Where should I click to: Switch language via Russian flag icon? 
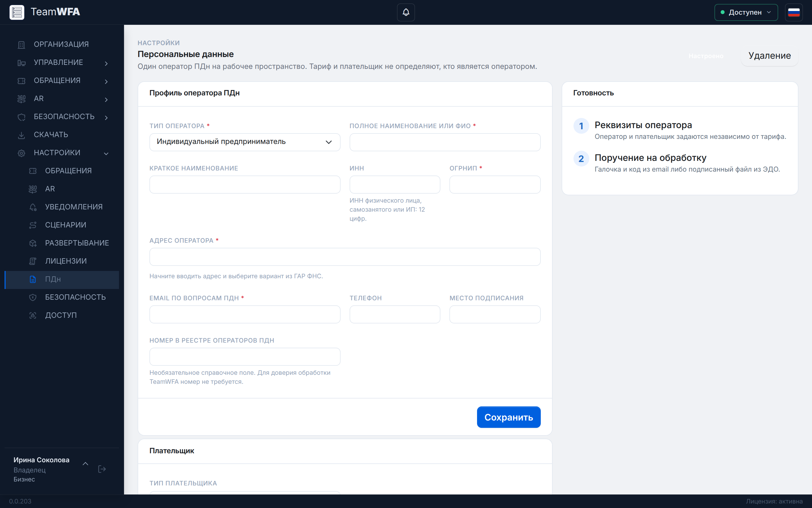pos(794,12)
